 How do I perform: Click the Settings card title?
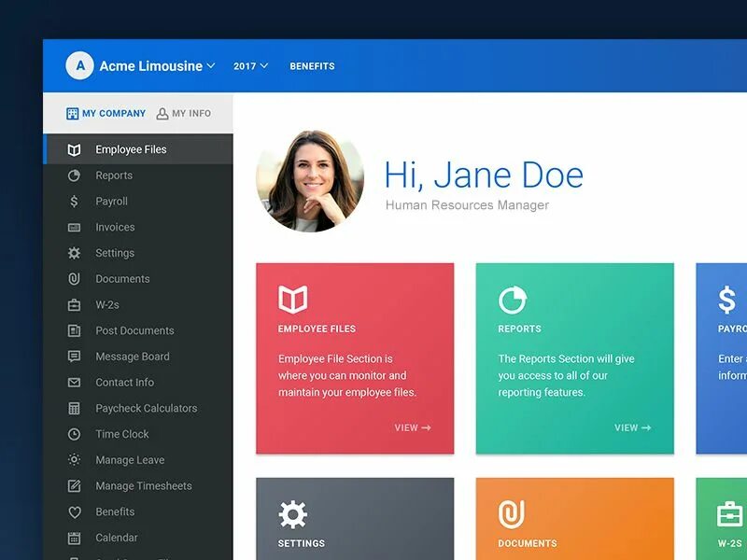point(301,543)
